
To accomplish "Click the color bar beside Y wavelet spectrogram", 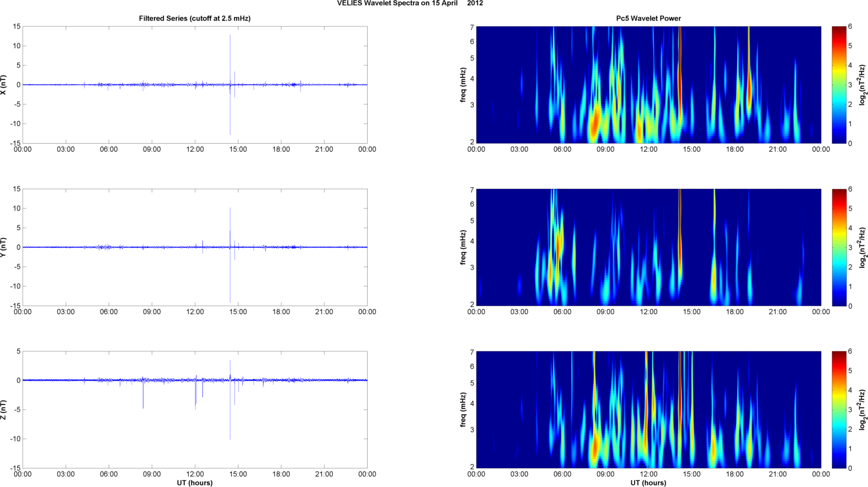I will pos(838,247).
